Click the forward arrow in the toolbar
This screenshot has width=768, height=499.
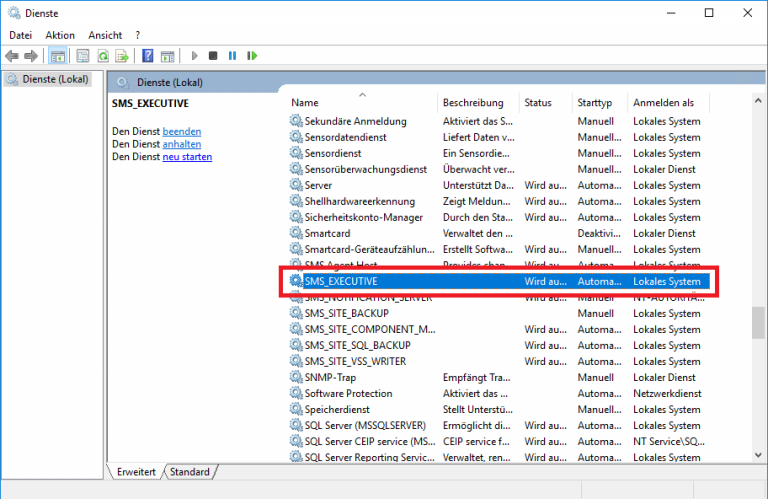[31, 56]
